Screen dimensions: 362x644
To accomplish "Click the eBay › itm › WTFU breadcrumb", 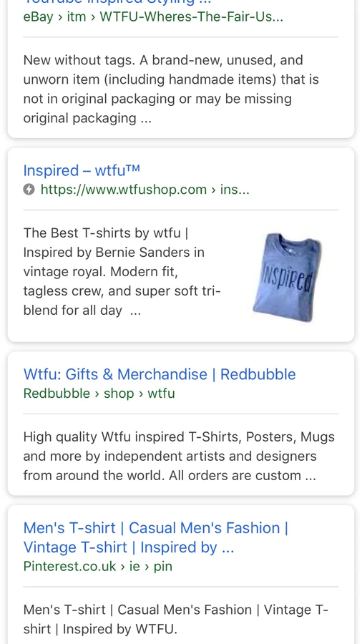I will point(153,17).
